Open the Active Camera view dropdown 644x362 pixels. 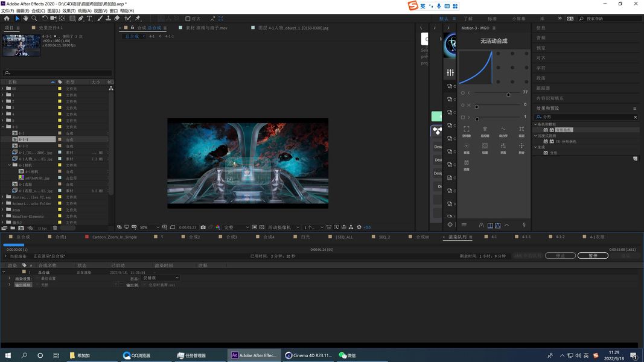284,227
